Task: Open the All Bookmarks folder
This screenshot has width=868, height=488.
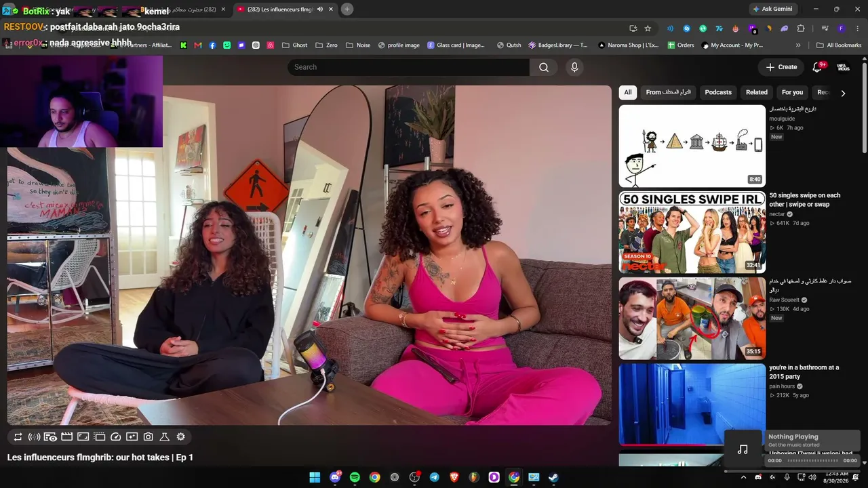Action: (839, 45)
